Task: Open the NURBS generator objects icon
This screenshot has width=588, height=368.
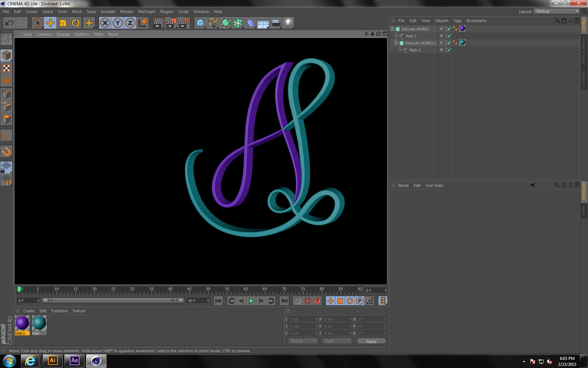Action: pyautogui.click(x=226, y=23)
